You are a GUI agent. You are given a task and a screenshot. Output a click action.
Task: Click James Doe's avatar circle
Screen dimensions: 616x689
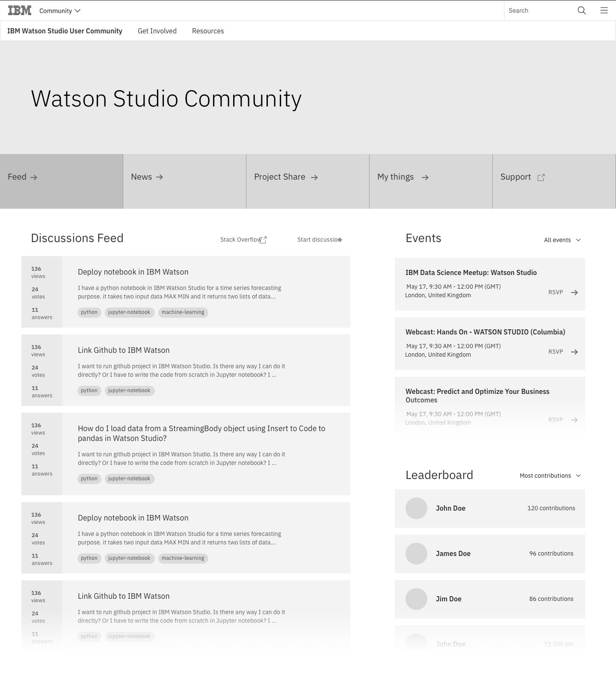[416, 554]
